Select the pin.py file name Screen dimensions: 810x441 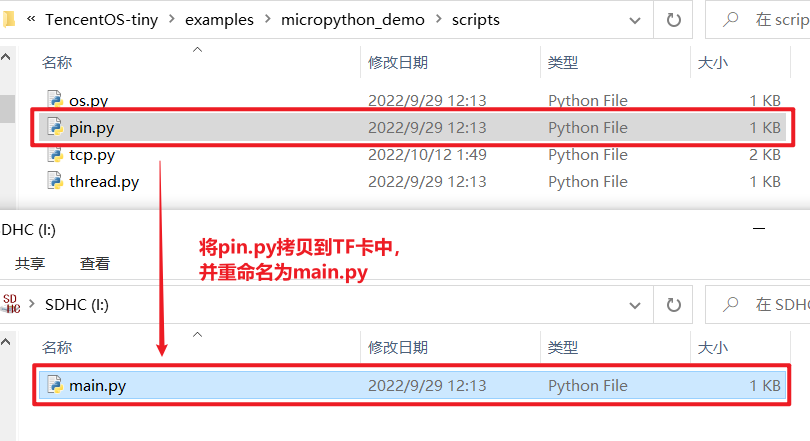click(x=91, y=128)
